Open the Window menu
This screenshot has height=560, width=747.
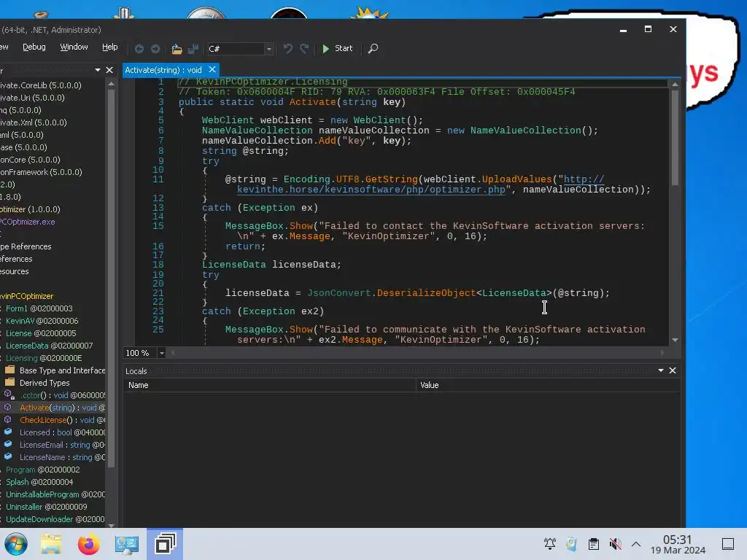74,47
